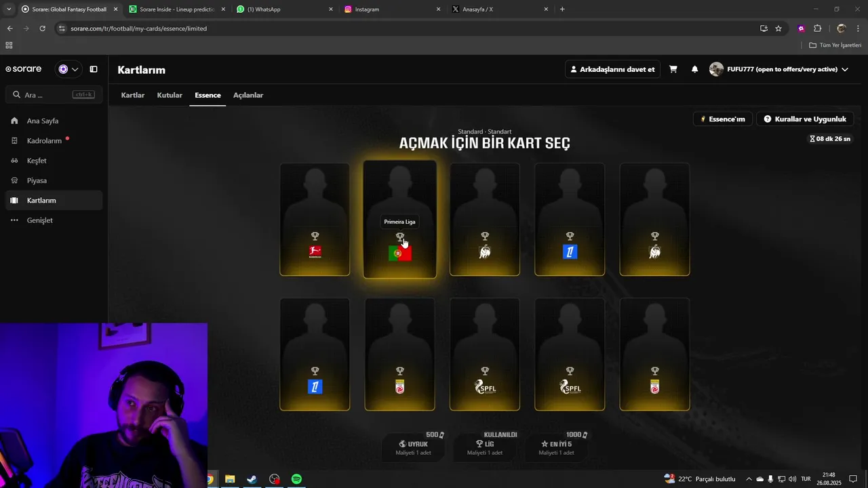Select Kartlarım in the sidebar
This screenshot has height=488, width=868.
point(54,201)
